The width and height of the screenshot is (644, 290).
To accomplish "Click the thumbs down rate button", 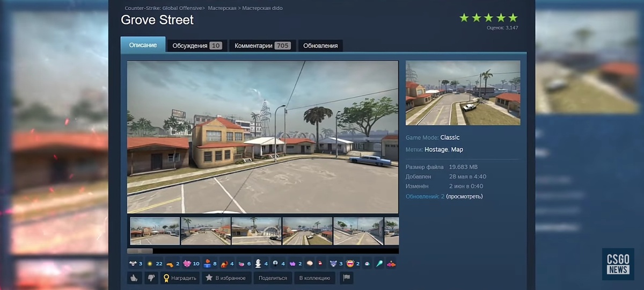I will point(151,278).
